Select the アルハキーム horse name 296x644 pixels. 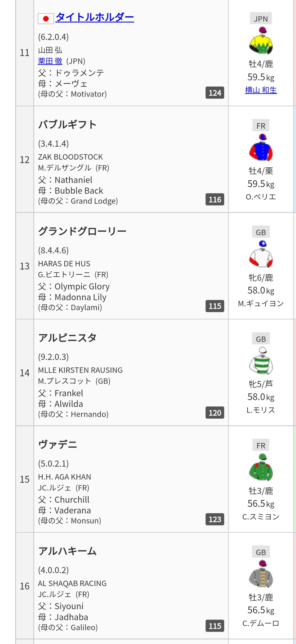coord(68,551)
